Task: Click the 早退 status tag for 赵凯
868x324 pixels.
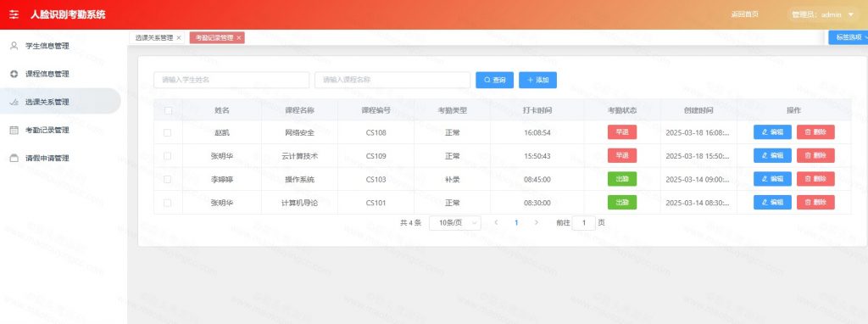Action: coord(622,132)
